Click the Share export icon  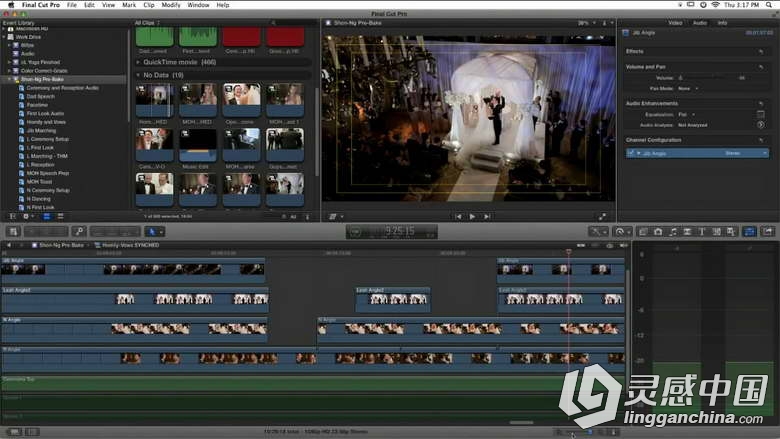coord(768,232)
